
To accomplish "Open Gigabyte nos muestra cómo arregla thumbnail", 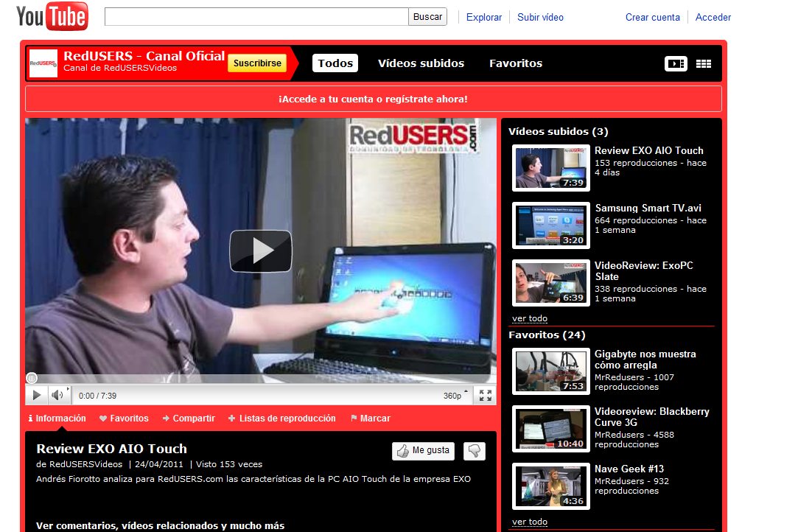I will pyautogui.click(x=551, y=371).
